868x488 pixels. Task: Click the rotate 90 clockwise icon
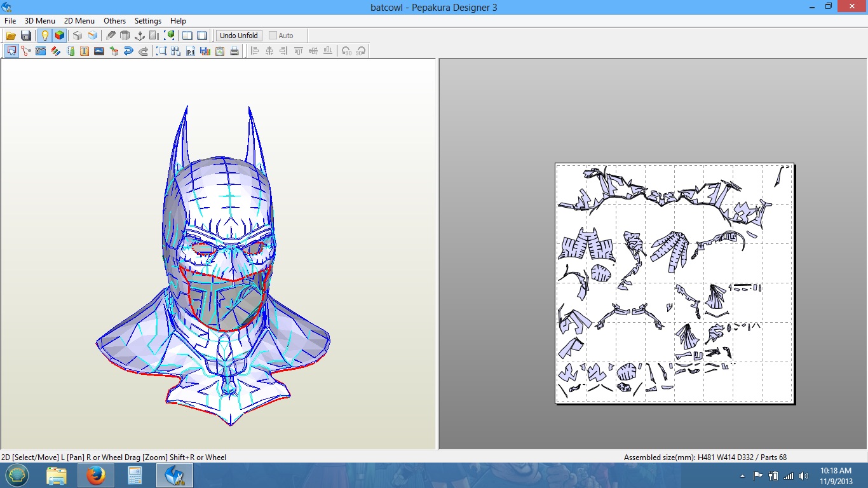pyautogui.click(x=361, y=51)
